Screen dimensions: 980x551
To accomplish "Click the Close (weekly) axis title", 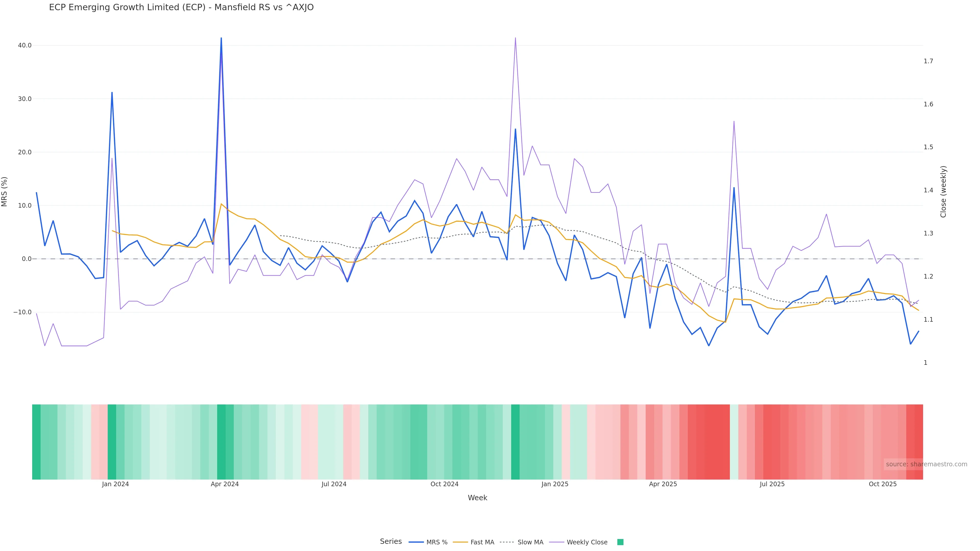I will click(x=943, y=192).
